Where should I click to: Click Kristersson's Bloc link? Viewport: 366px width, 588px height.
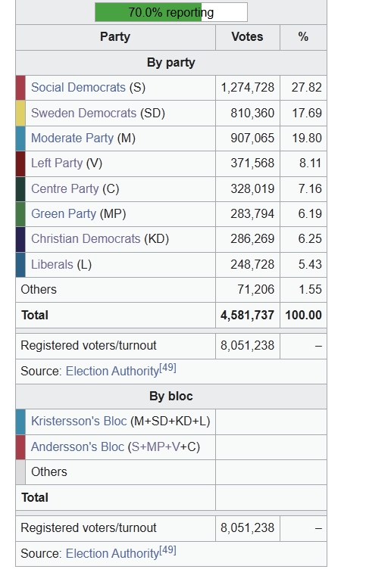point(79,421)
